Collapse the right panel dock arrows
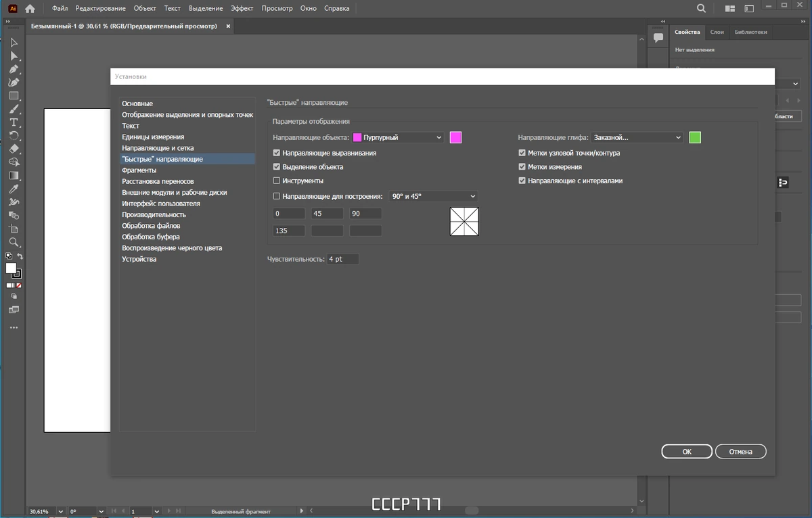 [804, 22]
